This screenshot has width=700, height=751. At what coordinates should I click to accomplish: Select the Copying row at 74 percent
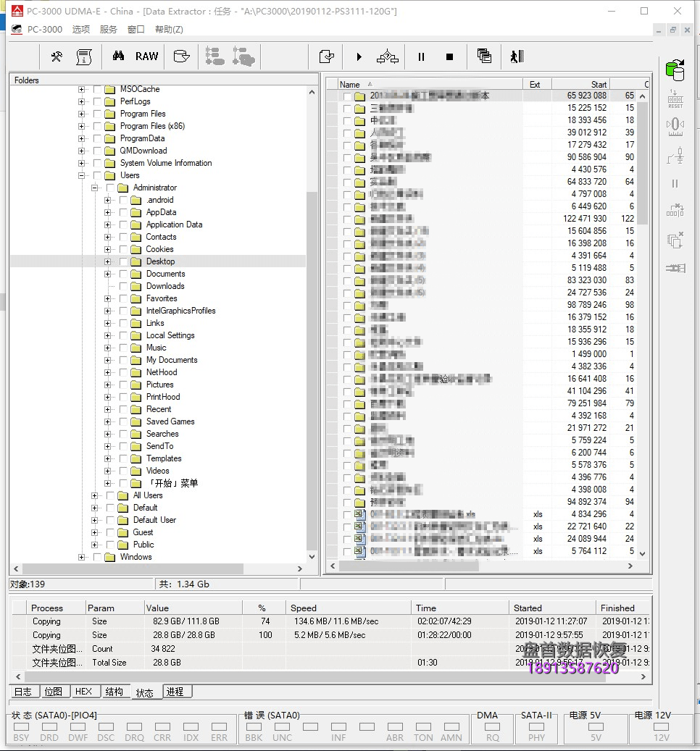[x=330, y=621]
